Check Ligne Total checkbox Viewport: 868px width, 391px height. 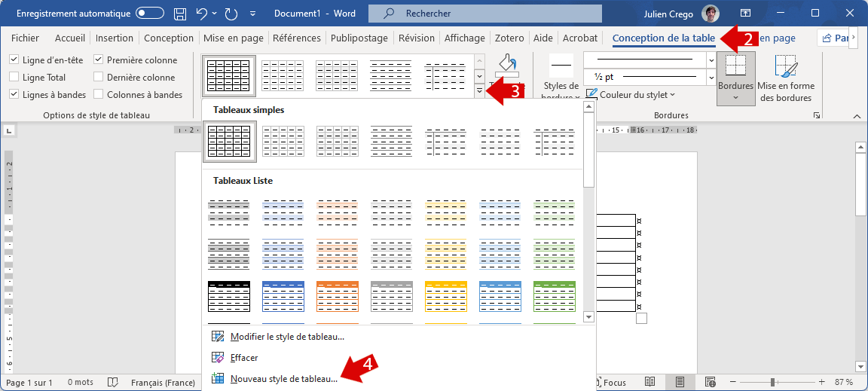14,78
